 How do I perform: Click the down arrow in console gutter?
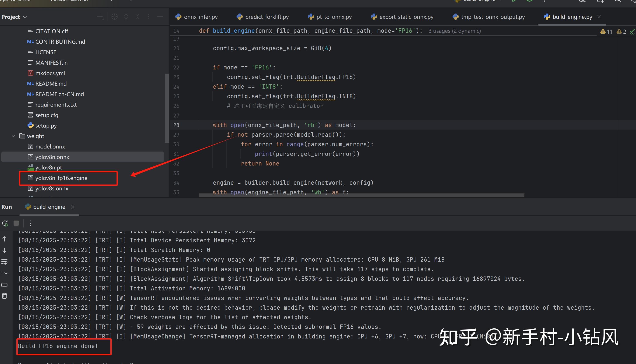[5, 250]
